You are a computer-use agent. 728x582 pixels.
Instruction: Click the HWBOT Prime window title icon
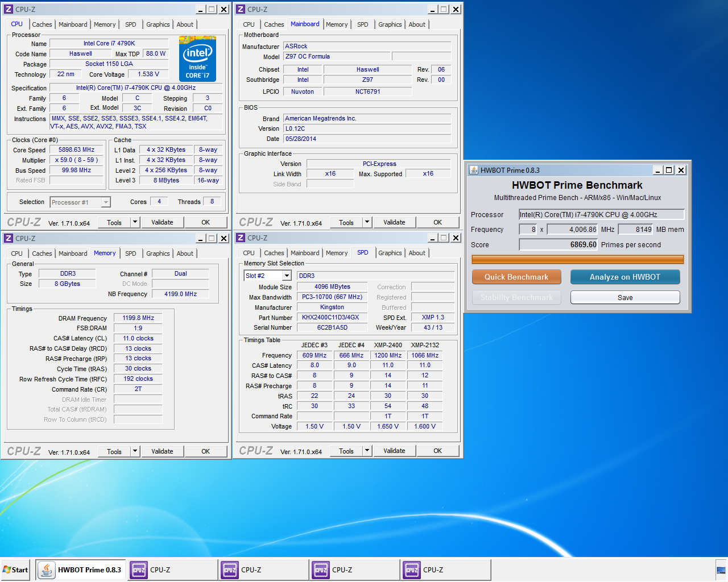[473, 170]
